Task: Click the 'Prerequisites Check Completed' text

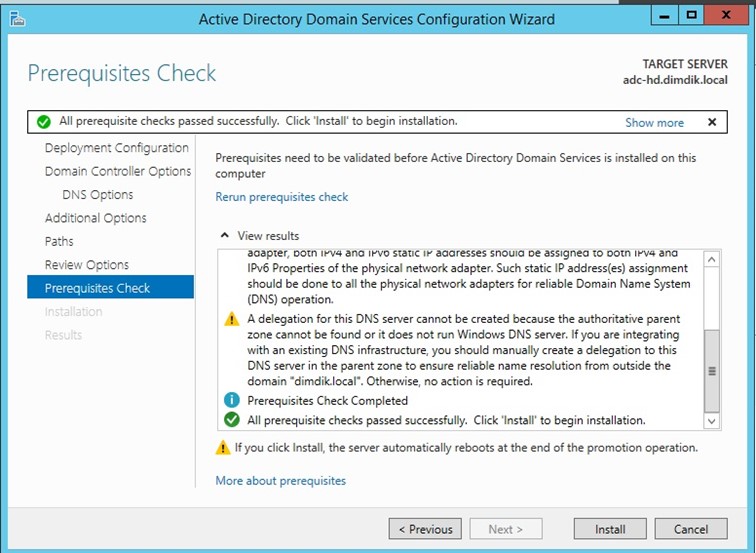Action: [327, 401]
